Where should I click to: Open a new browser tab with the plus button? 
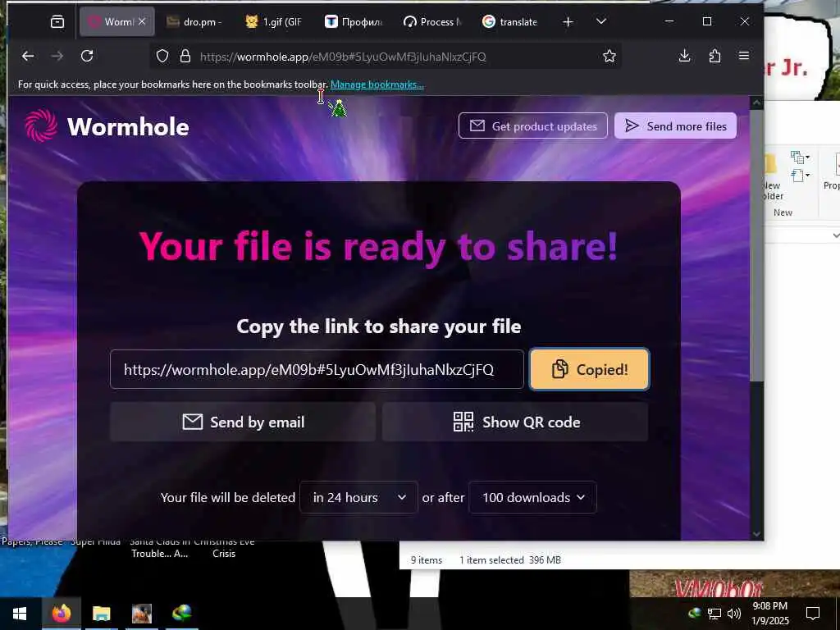tap(568, 21)
